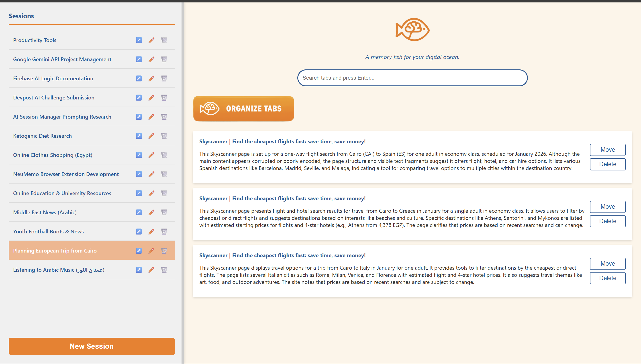The width and height of the screenshot is (641, 364).
Task: Click the Organize Tabs button
Action: [243, 109]
